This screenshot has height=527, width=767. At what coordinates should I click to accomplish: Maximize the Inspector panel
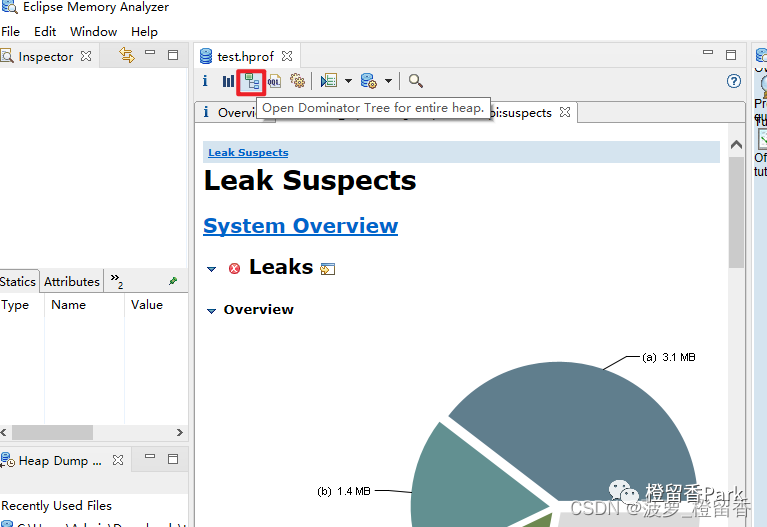(x=173, y=55)
